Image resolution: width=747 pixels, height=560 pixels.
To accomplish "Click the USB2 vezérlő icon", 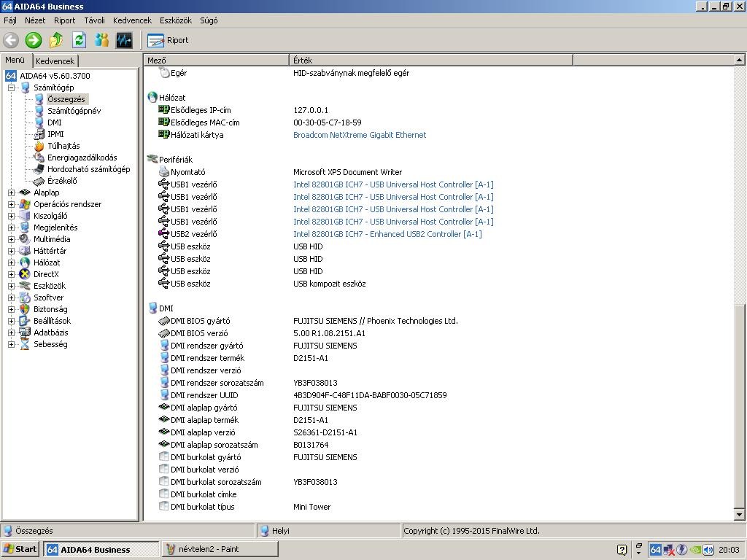I will (164, 234).
